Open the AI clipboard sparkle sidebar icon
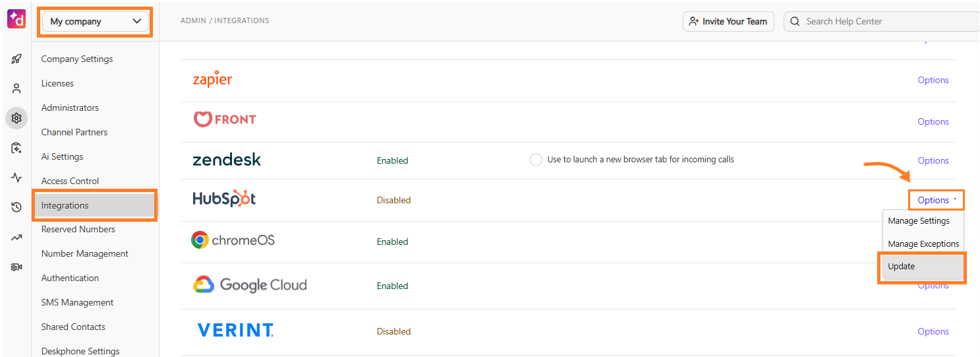The width and height of the screenshot is (980, 357). tap(16, 148)
